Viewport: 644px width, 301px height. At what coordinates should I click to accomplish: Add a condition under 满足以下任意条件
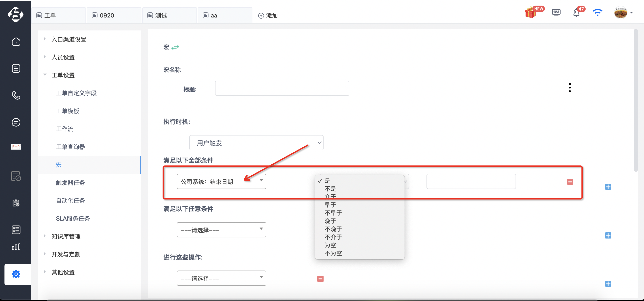pyautogui.click(x=608, y=235)
